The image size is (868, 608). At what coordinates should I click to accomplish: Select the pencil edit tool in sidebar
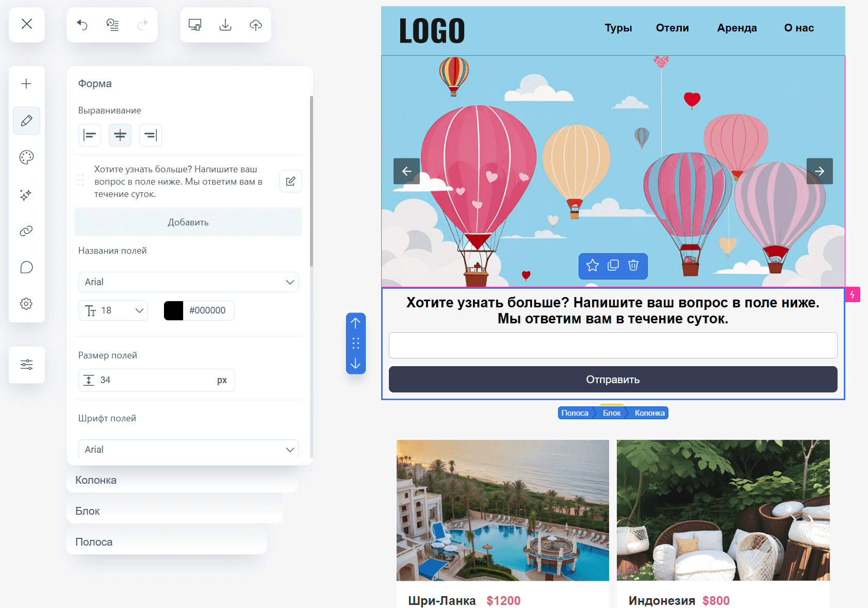click(x=26, y=121)
